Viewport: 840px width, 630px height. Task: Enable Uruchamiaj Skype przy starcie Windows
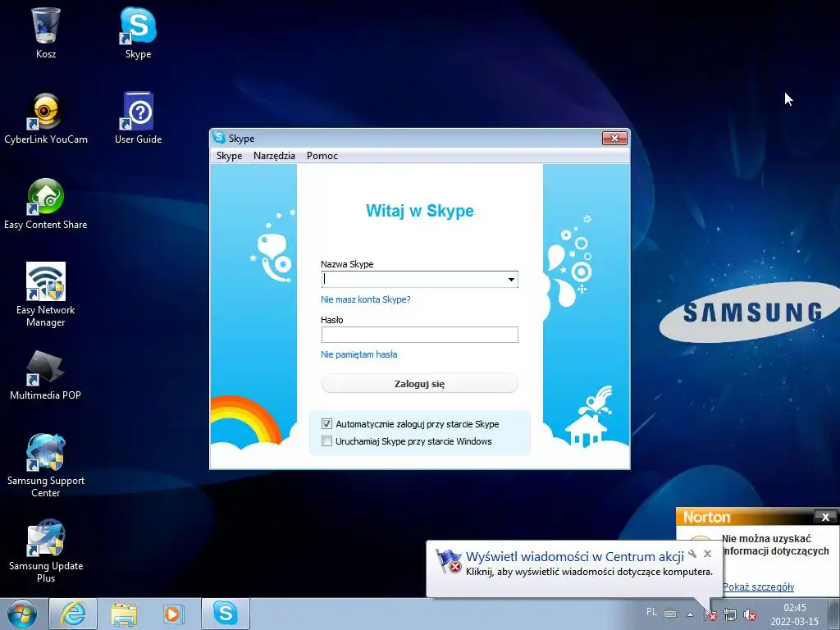point(326,441)
